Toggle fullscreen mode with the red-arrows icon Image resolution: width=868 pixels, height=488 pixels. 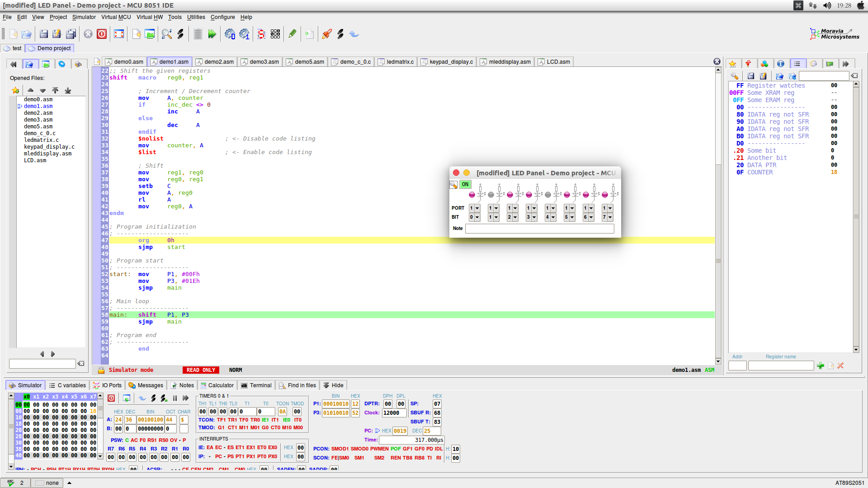point(119,34)
